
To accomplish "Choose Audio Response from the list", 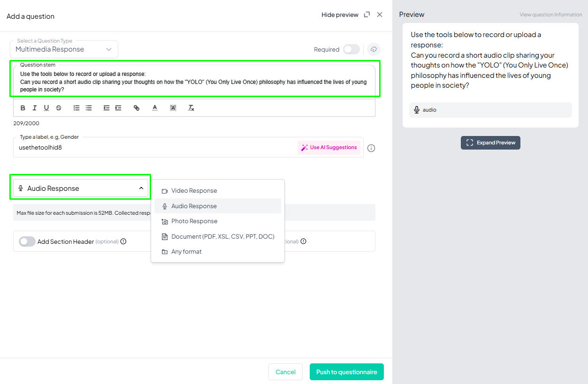I will pyautogui.click(x=218, y=206).
